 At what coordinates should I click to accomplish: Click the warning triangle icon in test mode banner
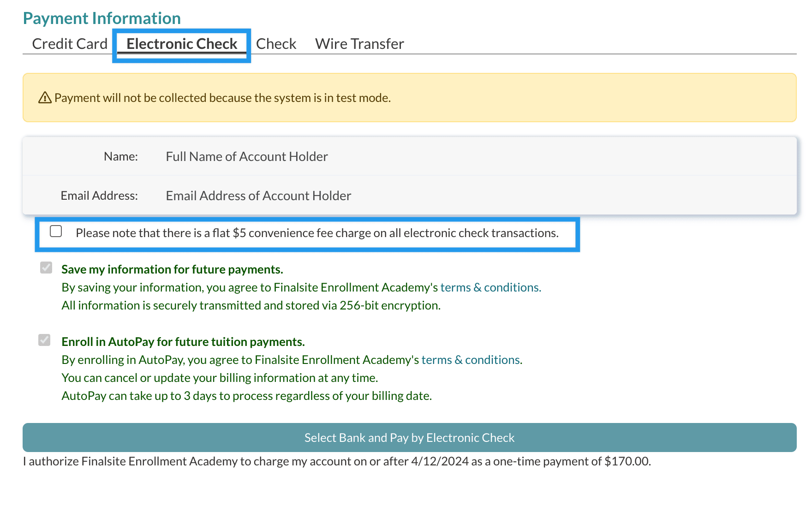(x=45, y=98)
